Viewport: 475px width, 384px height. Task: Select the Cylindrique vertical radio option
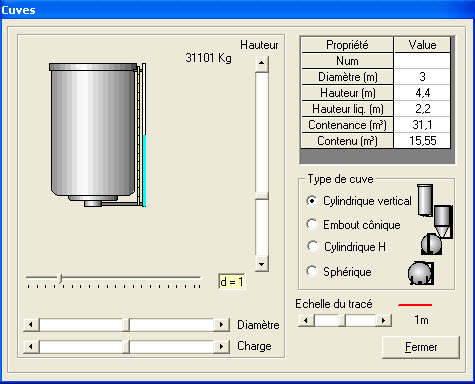(312, 201)
